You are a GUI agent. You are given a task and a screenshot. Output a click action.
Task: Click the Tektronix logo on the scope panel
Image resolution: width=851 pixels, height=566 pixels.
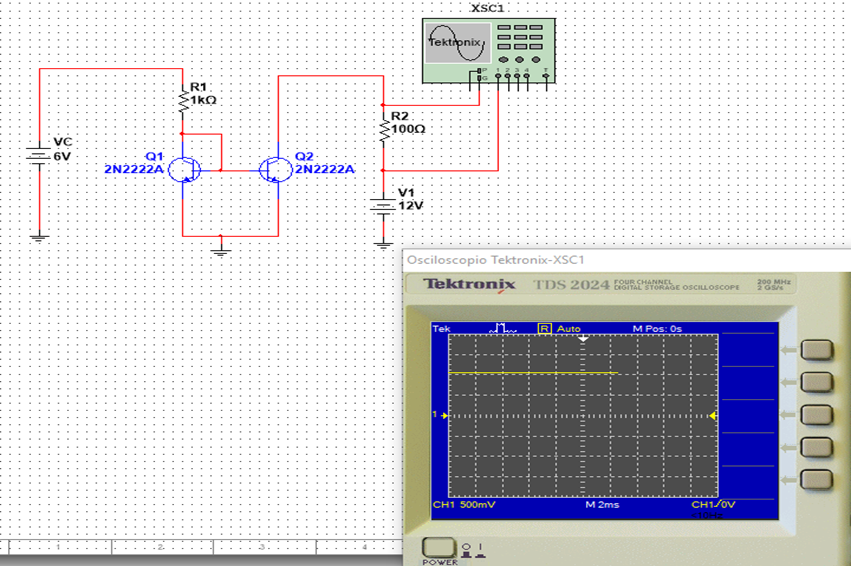click(x=469, y=284)
